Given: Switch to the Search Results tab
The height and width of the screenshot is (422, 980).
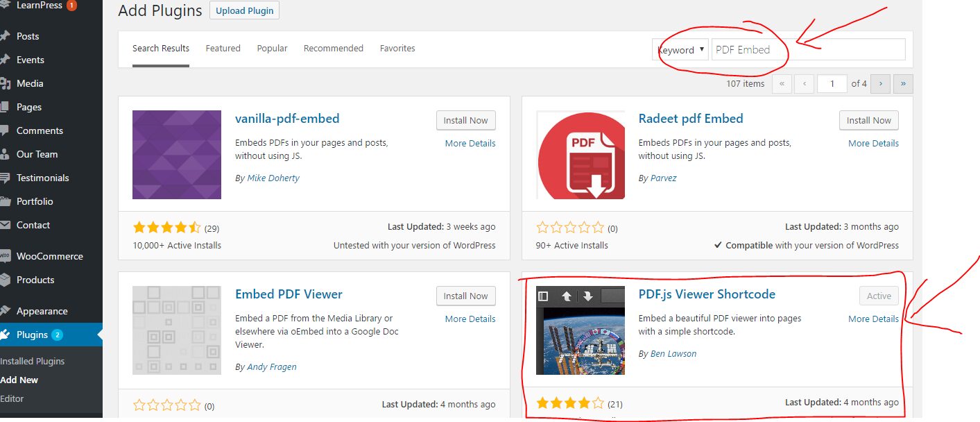Looking at the screenshot, I should click(x=161, y=49).
